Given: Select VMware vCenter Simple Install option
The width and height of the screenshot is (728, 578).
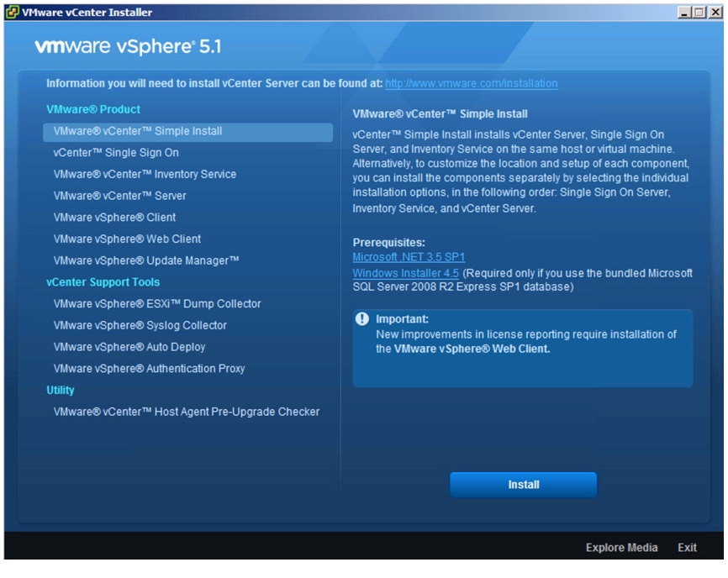Looking at the screenshot, I should (x=187, y=132).
